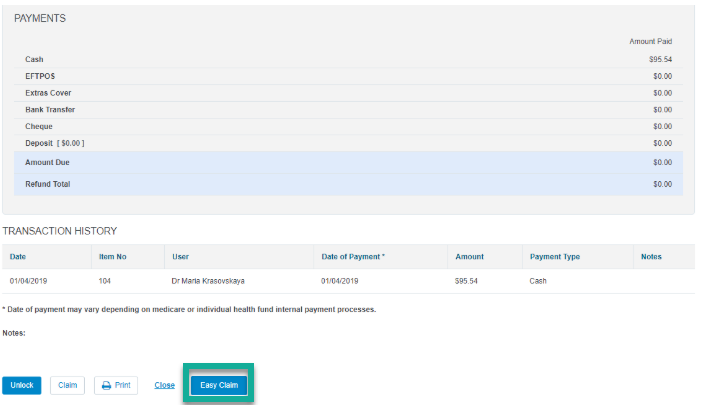This screenshot has height=405, width=703.
Task: Select date of payment 01/04/2019 cell
Action: coord(339,281)
